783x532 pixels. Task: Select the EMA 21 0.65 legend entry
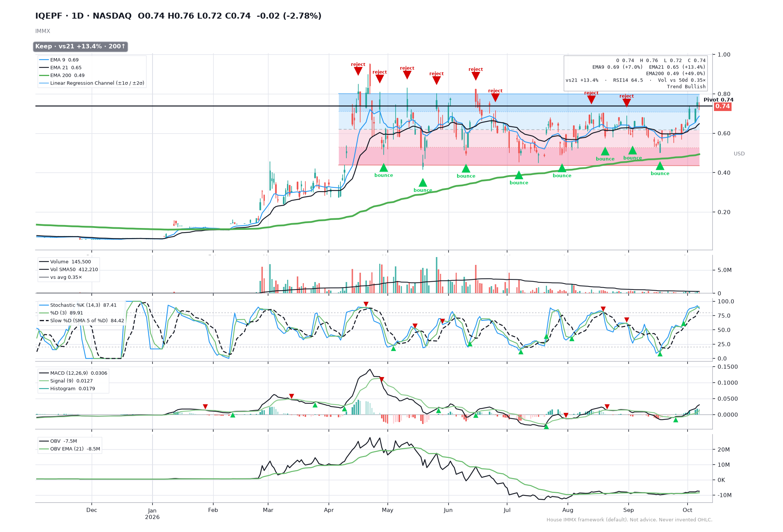[60, 67]
